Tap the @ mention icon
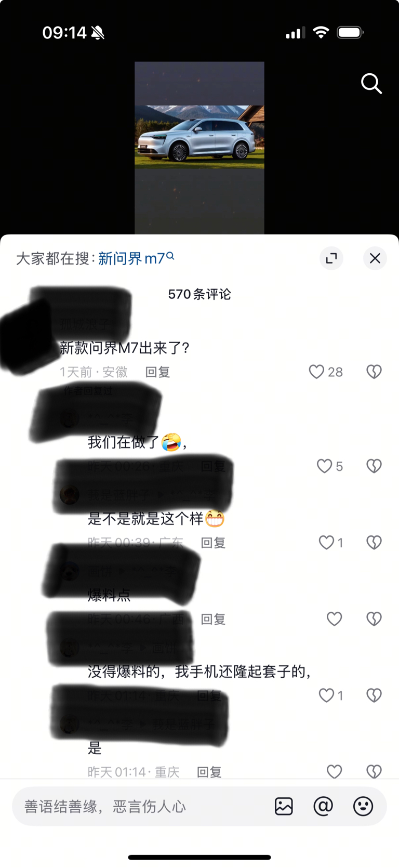Screen dimensions: 399x868 point(323,806)
